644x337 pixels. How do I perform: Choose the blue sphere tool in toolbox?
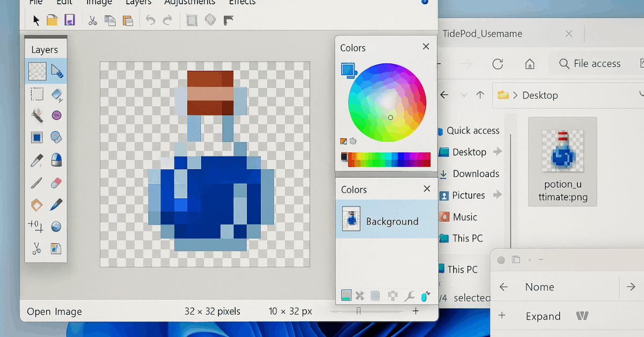56,226
